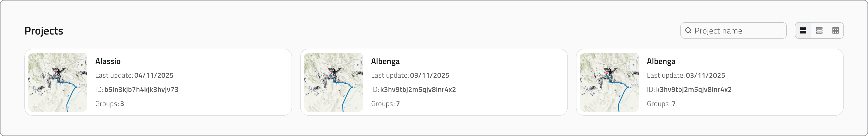Switch to table view layout
Viewport: 868px width, 136px height.
click(835, 31)
